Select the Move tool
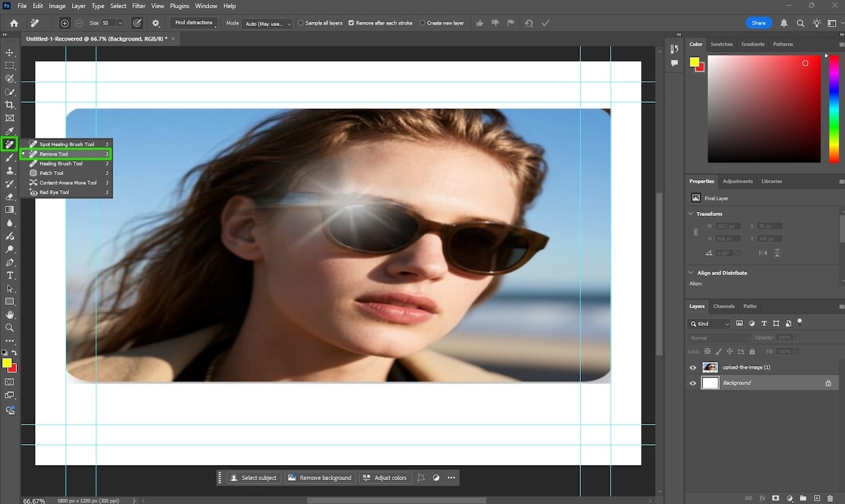 (10, 53)
